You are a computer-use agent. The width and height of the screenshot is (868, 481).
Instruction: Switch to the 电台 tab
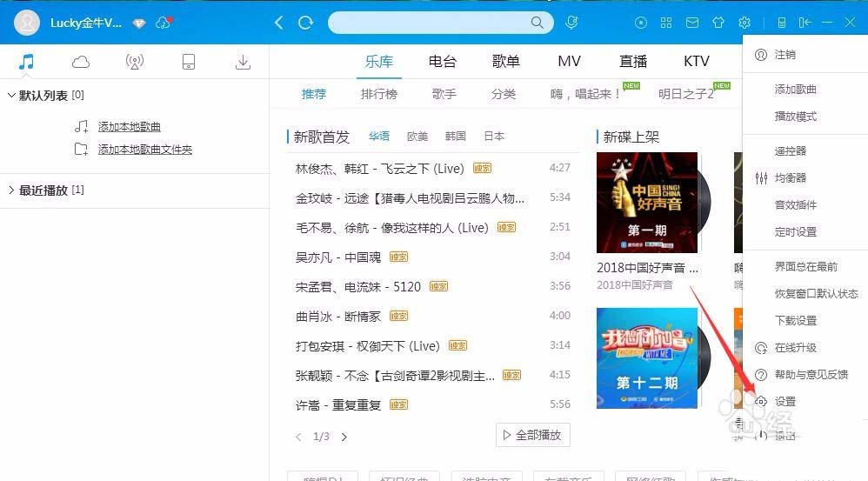443,61
